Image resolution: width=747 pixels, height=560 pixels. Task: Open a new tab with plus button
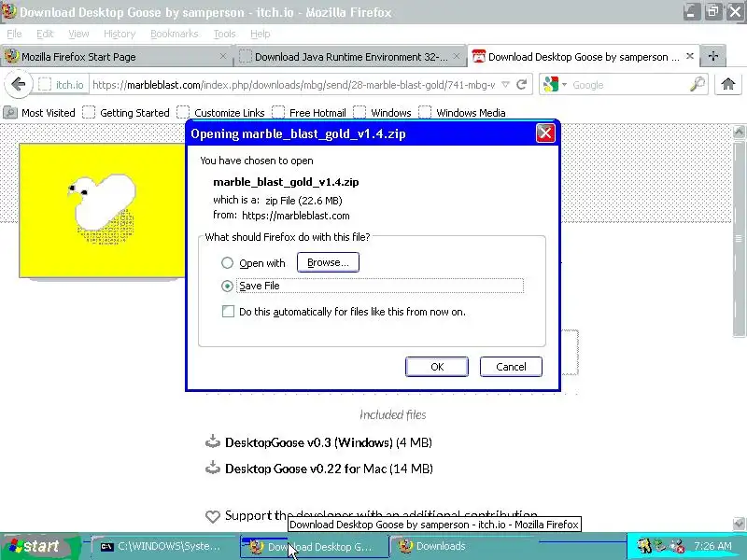(713, 56)
